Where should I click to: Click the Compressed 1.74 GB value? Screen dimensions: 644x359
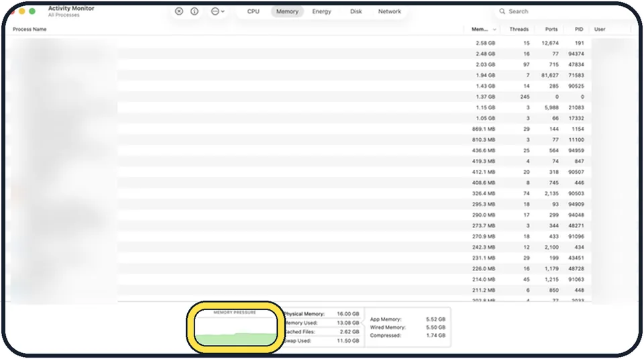click(x=436, y=336)
